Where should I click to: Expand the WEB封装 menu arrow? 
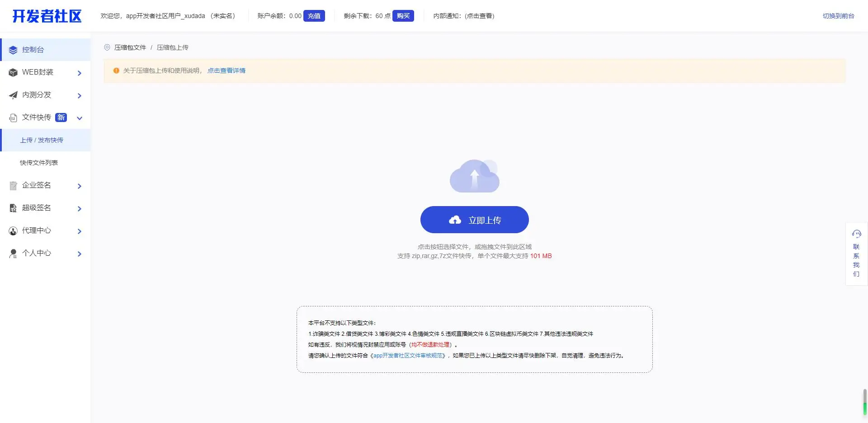point(80,73)
